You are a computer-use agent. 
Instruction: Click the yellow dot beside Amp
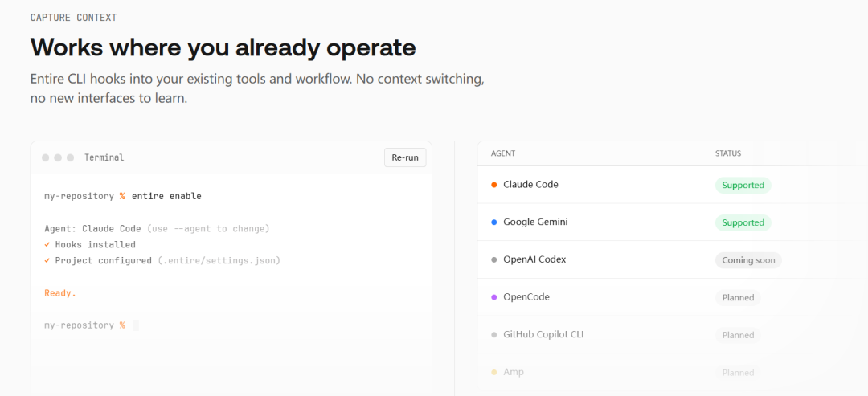(x=494, y=372)
